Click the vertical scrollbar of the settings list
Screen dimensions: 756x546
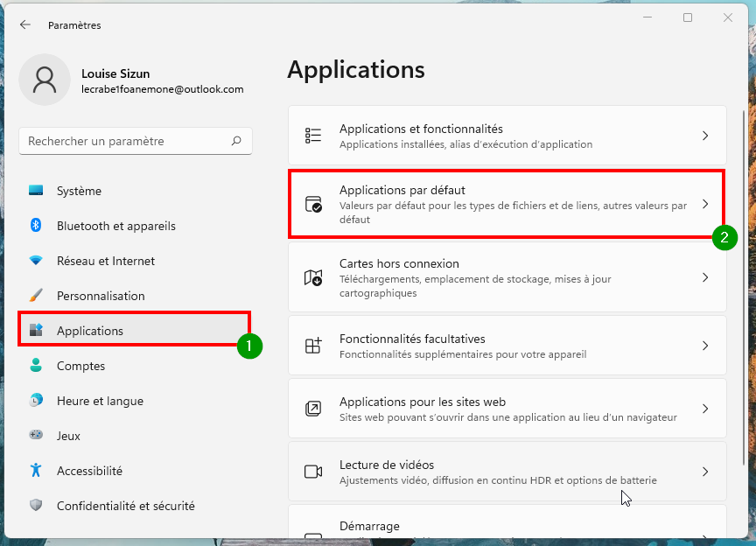[x=744, y=287]
